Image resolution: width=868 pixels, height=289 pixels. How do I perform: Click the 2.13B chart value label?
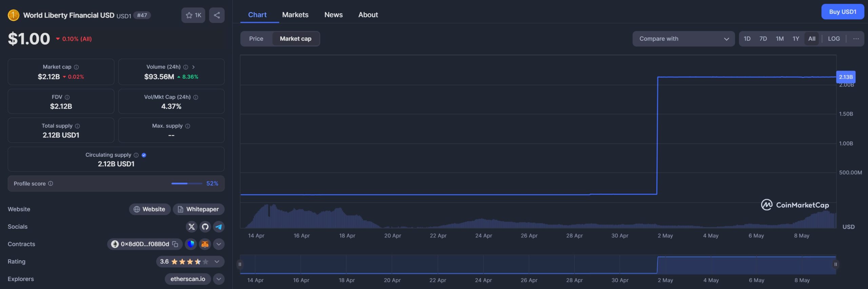(x=846, y=77)
